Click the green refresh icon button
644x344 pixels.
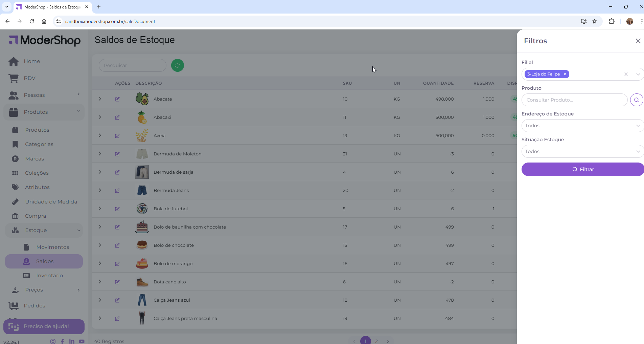coord(177,65)
